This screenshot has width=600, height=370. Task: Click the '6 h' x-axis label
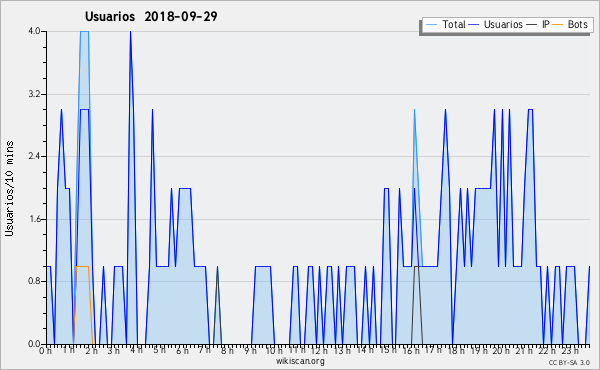pyautogui.click(x=182, y=351)
